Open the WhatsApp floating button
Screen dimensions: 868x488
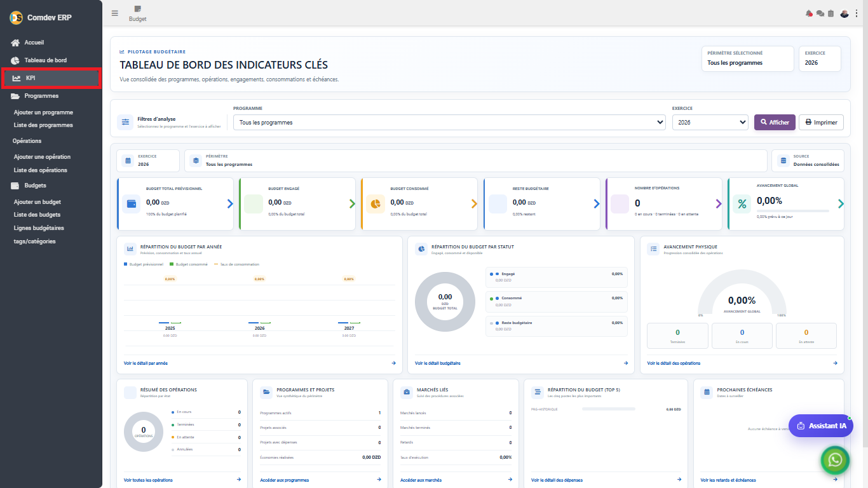(x=835, y=460)
